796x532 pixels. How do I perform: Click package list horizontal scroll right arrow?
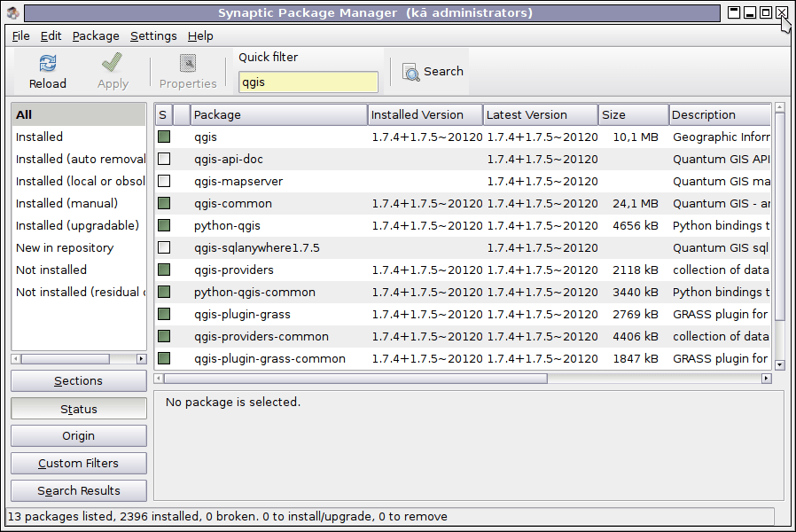(767, 379)
